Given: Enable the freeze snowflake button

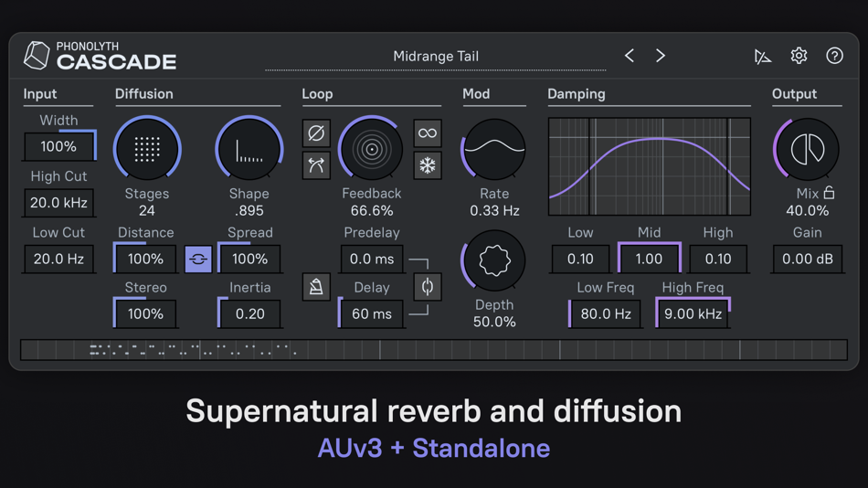Looking at the screenshot, I should click(428, 165).
